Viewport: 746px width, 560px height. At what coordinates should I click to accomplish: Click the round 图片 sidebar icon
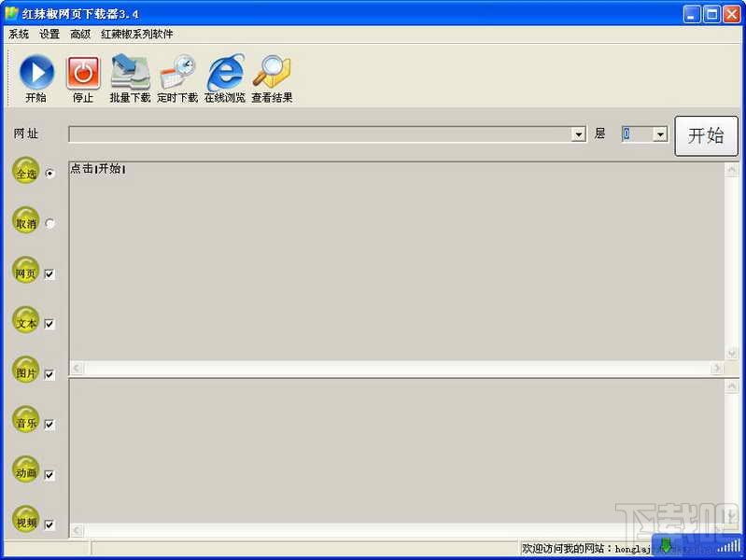26,371
